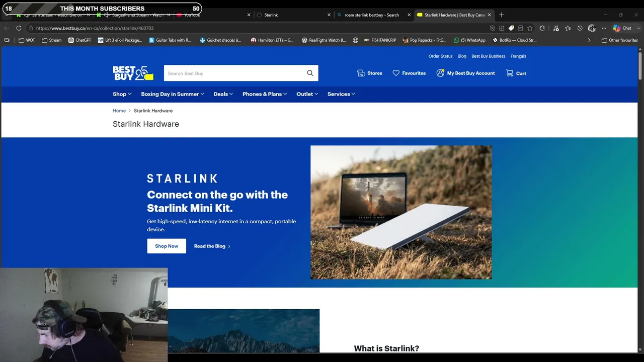Open the Guichet d'accès bookmark

click(x=220, y=40)
